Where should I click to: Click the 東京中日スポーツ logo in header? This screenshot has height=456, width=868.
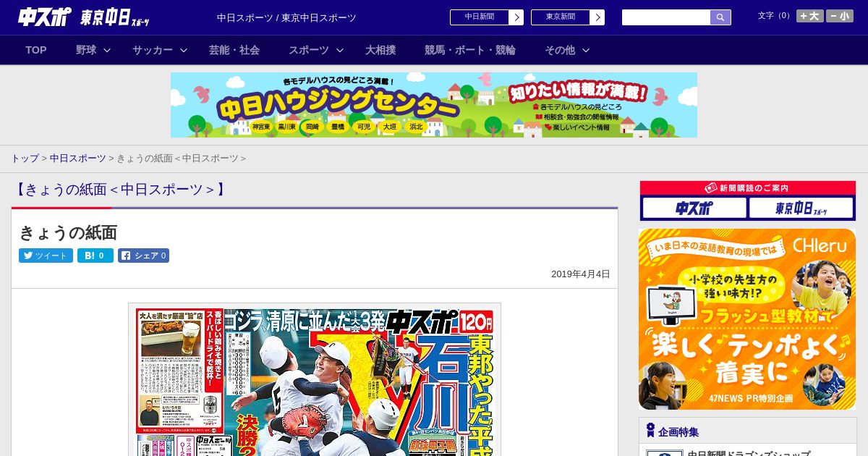(115, 18)
